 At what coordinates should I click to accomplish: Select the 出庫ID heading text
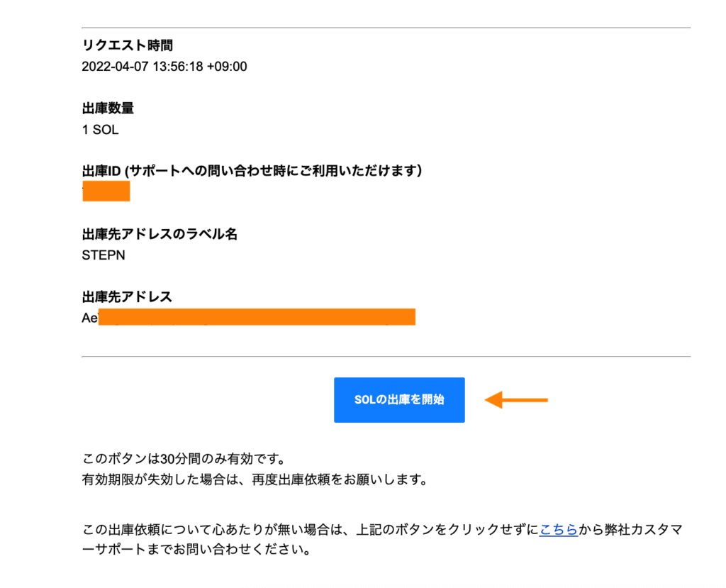click(252, 171)
